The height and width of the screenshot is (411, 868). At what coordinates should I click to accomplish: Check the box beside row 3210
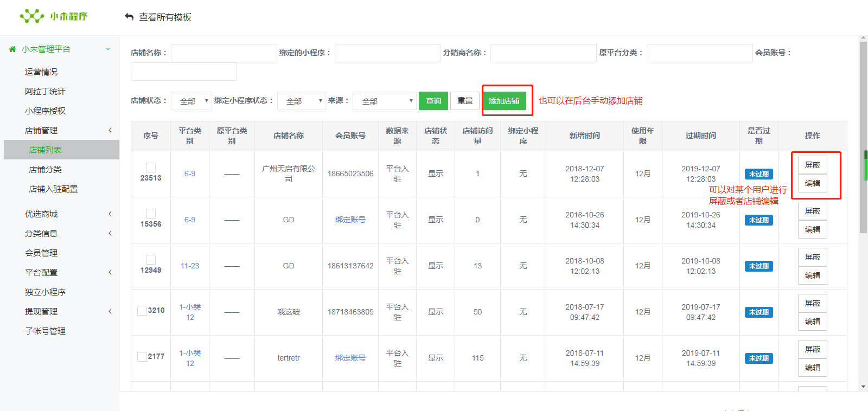coord(142,311)
